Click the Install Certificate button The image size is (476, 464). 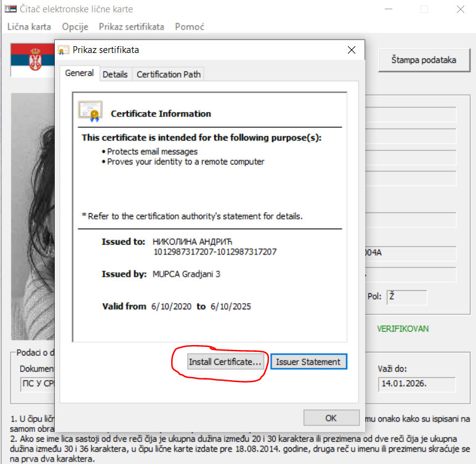point(225,362)
